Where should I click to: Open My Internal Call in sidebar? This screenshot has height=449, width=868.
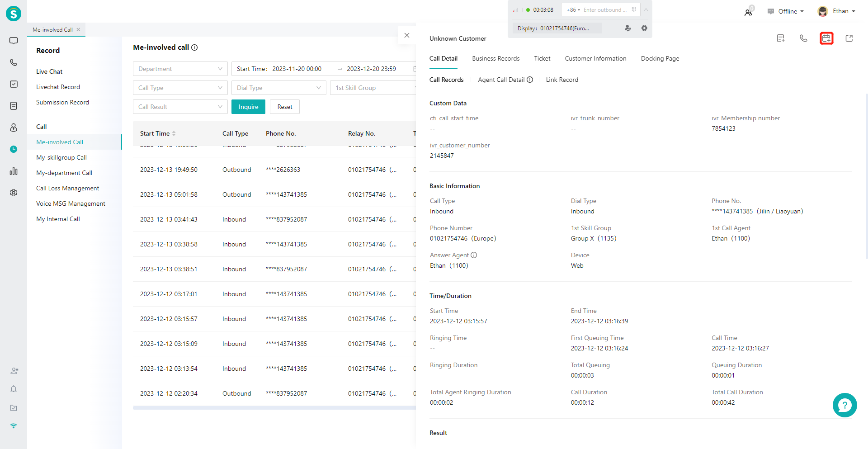pos(58,219)
